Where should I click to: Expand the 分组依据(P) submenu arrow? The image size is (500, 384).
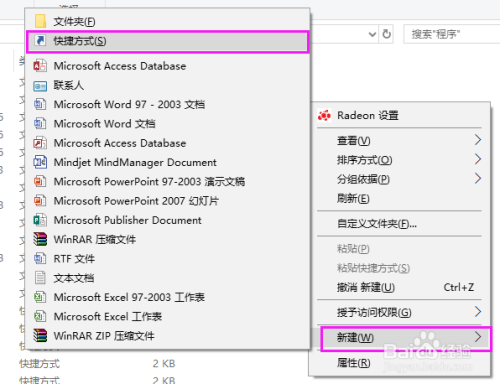tap(478, 179)
